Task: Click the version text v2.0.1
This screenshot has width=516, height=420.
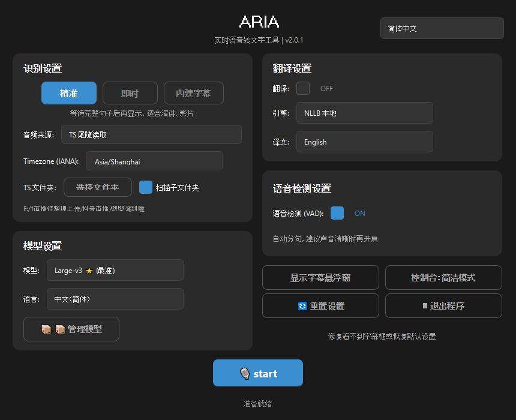Action: coord(294,40)
